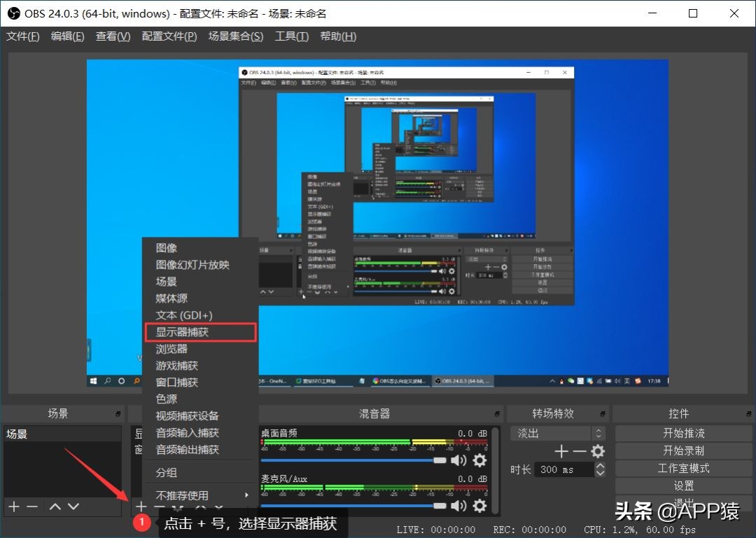This screenshot has height=538, width=756.
Task: Open the 淡出 transition dropdown
Action: [598, 433]
